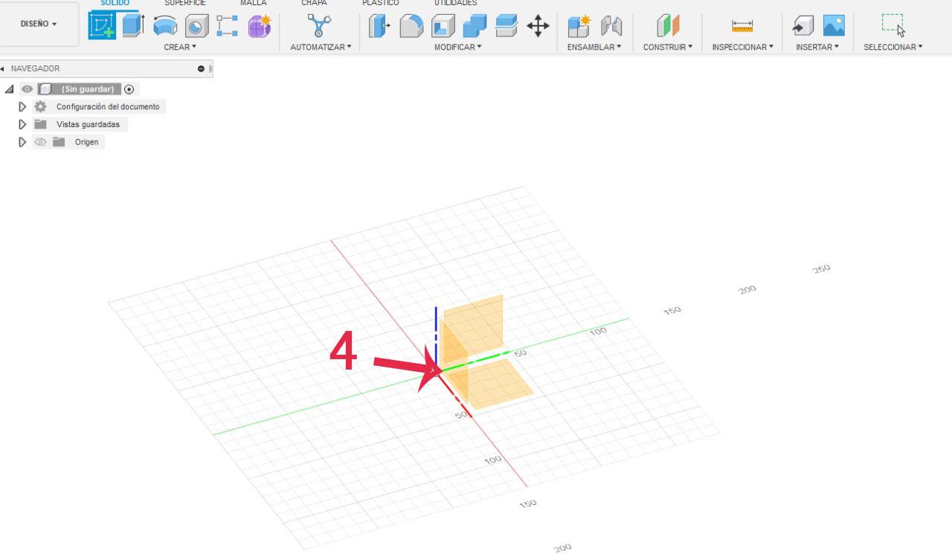The image size is (952, 560).
Task: Click the Select tool icon
Action: pos(893,25)
